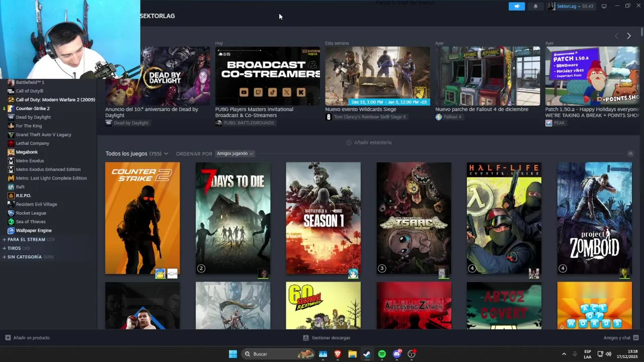The width and height of the screenshot is (644, 362).
Task: Open Binding of Isaac game cover
Action: tap(414, 218)
